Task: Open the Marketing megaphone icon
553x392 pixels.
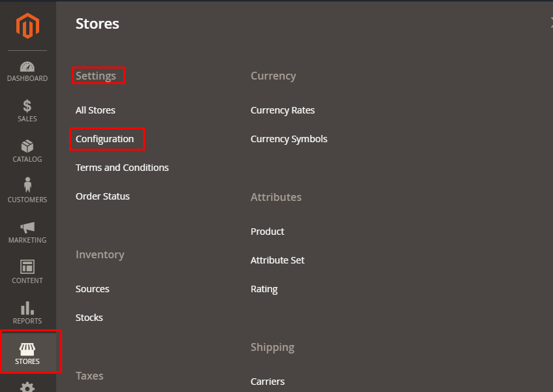Action: click(x=27, y=227)
